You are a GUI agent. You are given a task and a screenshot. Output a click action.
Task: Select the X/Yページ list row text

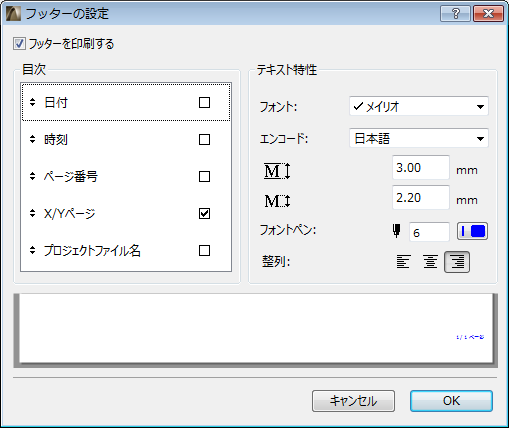click(70, 213)
